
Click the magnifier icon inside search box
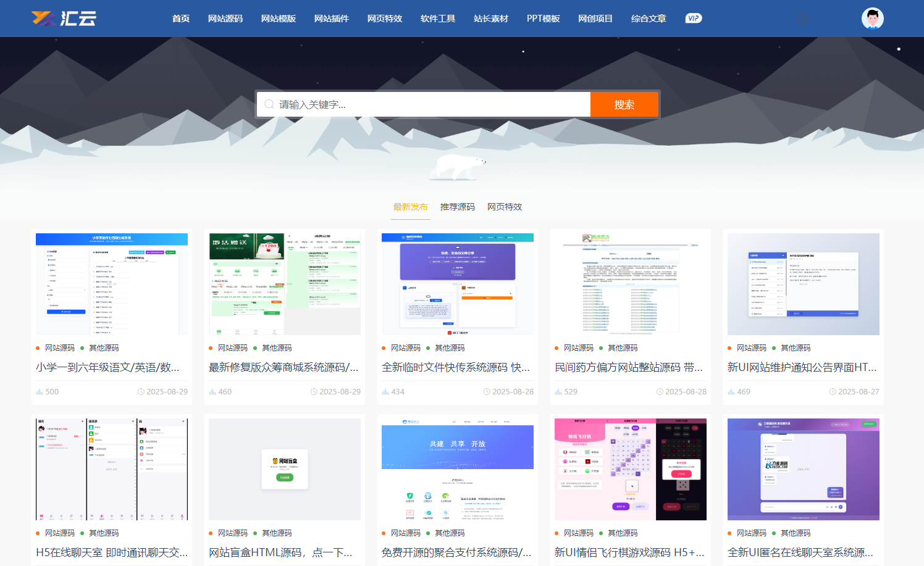[269, 105]
